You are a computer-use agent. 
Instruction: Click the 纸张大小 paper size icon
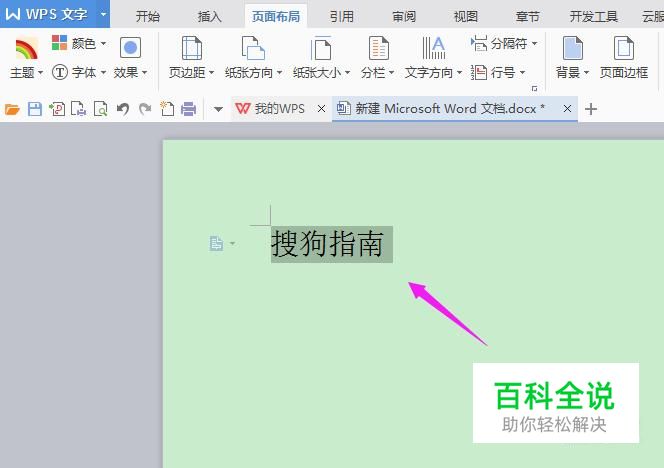(321, 48)
